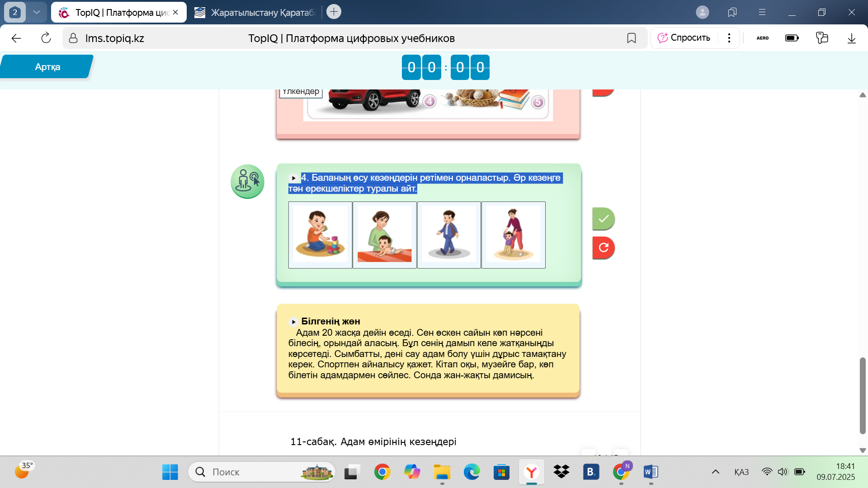Viewport: 868px width, 488px height.
Task: Click the red reset arrow button
Action: pyautogui.click(x=603, y=248)
